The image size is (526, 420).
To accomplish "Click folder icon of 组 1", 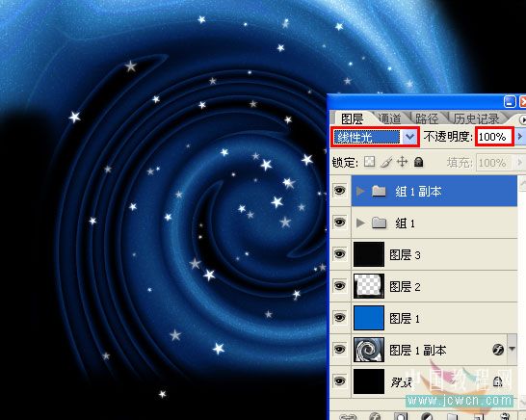I will [379, 223].
